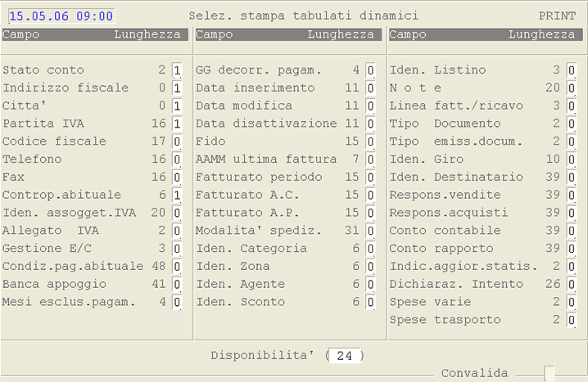
Task: Click the Mesi esclus.pagam. flag field
Action: [177, 302]
